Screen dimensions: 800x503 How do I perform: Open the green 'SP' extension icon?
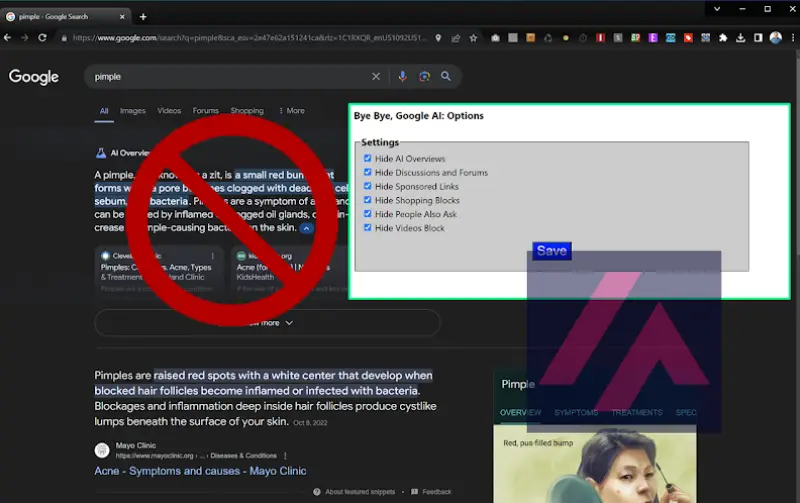coord(635,38)
